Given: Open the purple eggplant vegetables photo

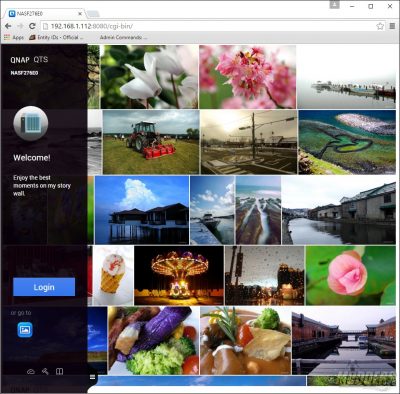Looking at the screenshot, I should [x=153, y=341].
